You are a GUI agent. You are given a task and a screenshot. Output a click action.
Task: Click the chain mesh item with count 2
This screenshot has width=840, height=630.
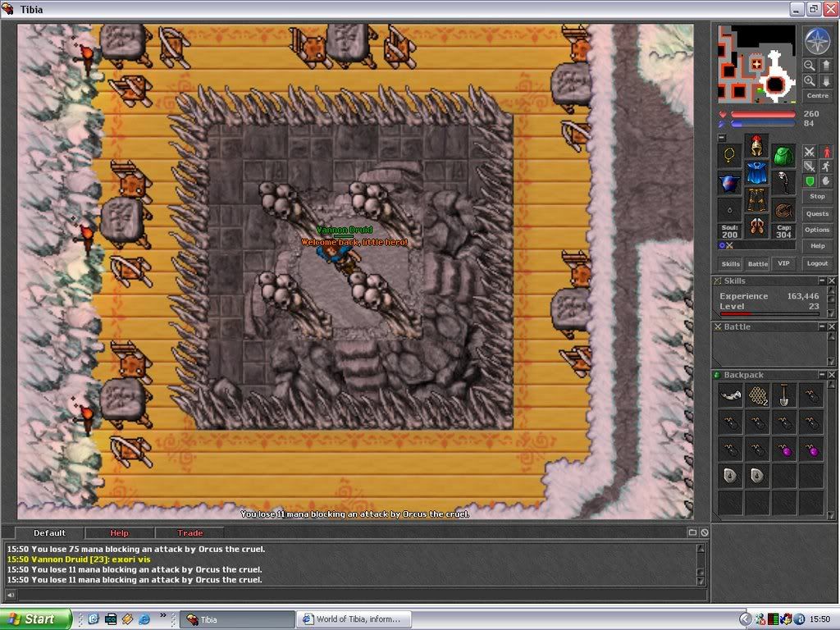pyautogui.click(x=757, y=395)
